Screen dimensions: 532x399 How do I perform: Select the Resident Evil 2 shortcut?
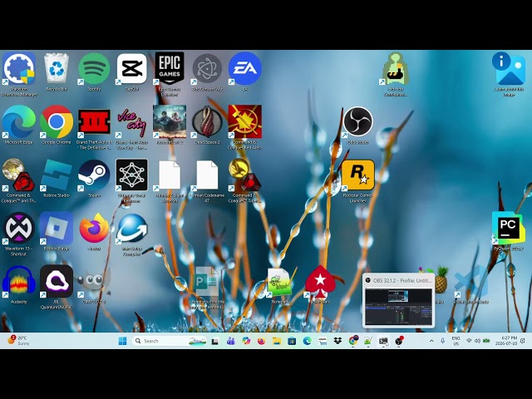(170, 122)
